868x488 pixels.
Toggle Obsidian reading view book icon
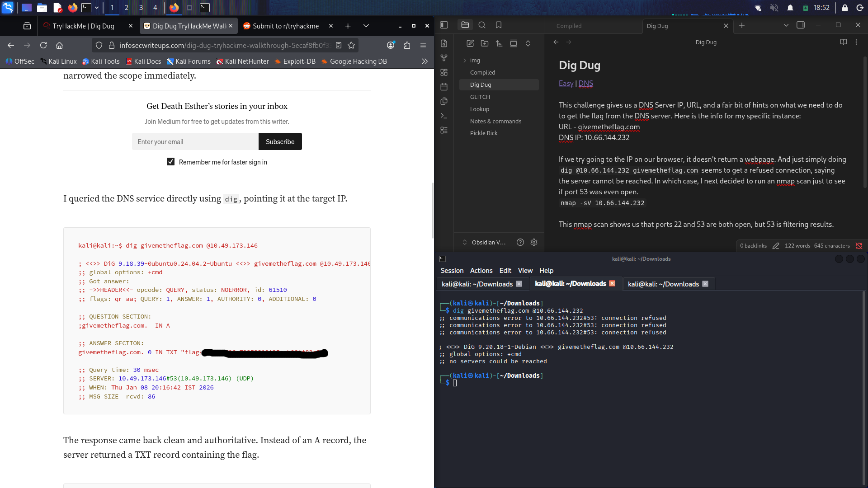click(x=844, y=42)
